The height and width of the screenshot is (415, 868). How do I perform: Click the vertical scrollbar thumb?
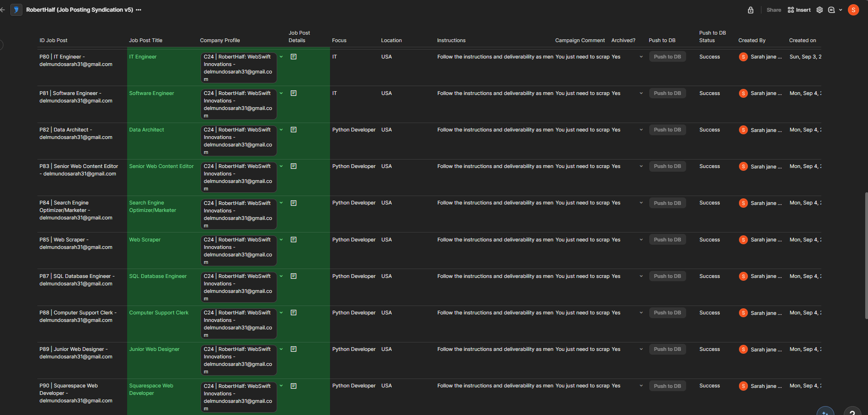tap(866, 255)
